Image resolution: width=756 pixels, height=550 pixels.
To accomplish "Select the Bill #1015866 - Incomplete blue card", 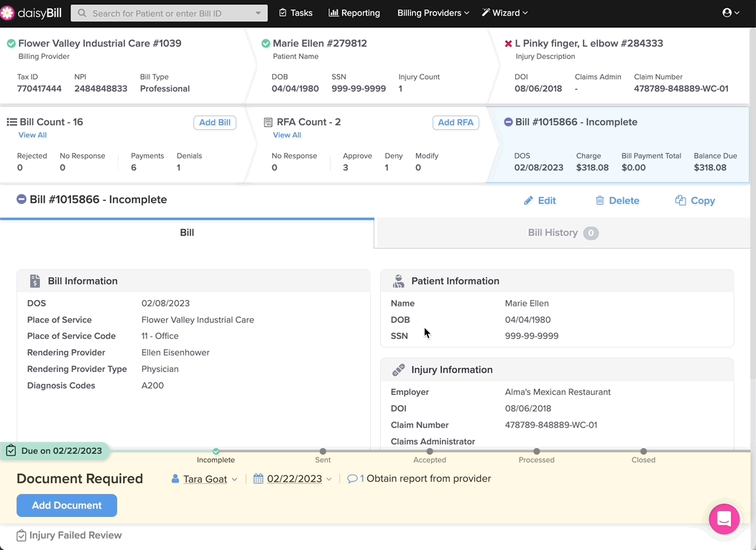I will pos(617,145).
